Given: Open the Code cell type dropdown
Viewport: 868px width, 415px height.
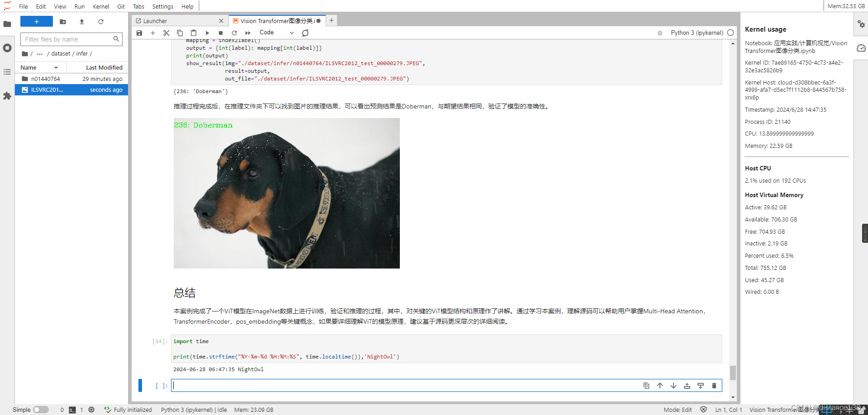Looking at the screenshot, I should [x=276, y=32].
